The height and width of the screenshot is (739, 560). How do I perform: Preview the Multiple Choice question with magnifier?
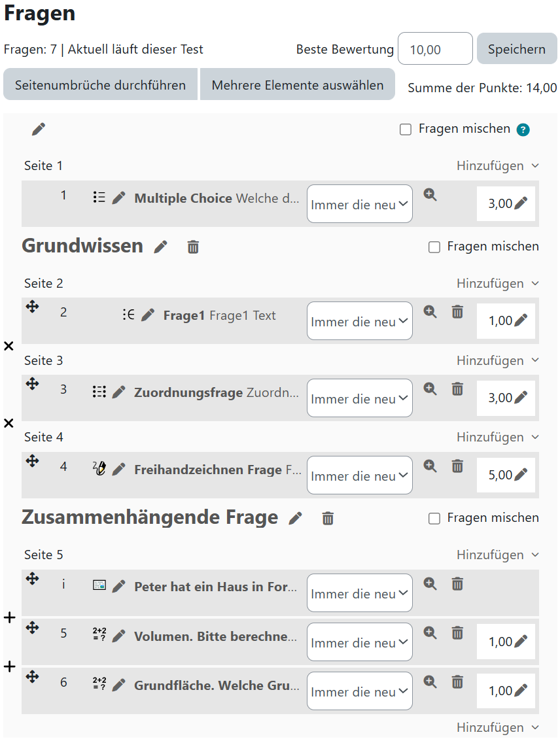tap(430, 195)
